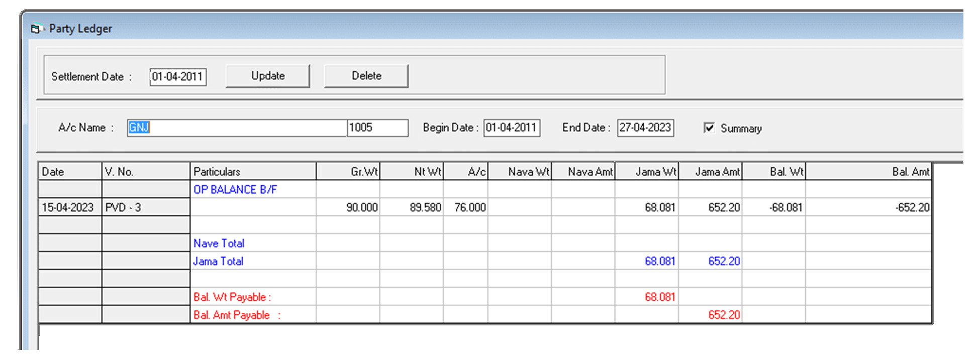
Task: Click Jama Total amount 652.20 in blue
Action: pyautogui.click(x=724, y=261)
